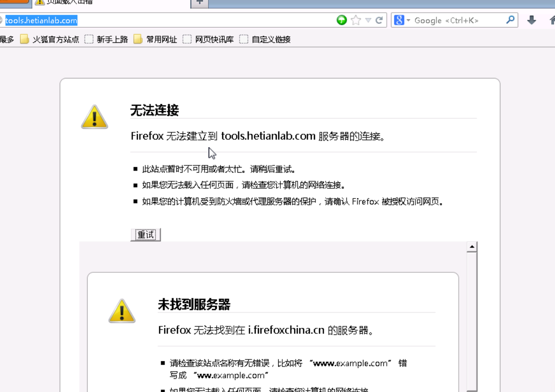This screenshot has width=555, height=392.
Task: Click the 重试 retry button
Action: (145, 235)
